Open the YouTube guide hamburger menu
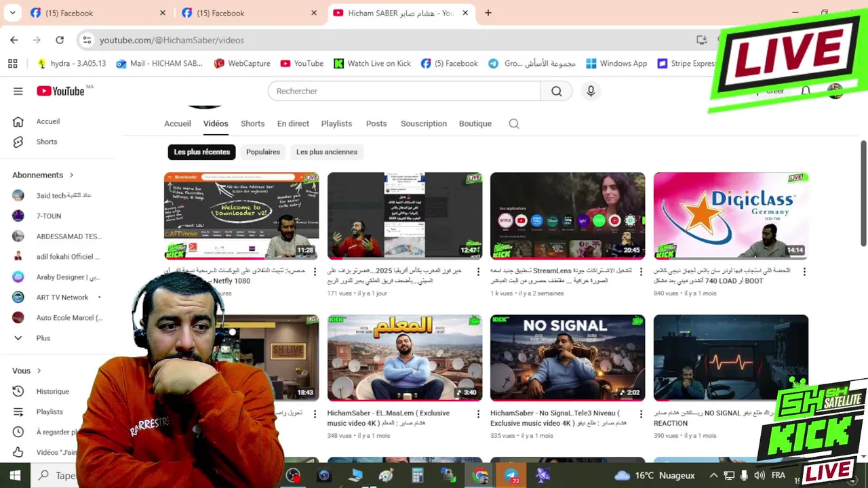Viewport: 868px width, 488px height. pyautogui.click(x=18, y=91)
